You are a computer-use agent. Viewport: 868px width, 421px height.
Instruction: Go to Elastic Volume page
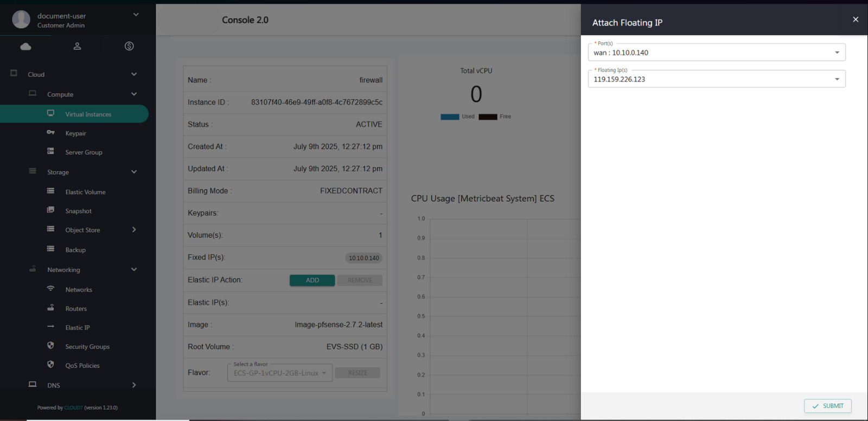(x=85, y=192)
